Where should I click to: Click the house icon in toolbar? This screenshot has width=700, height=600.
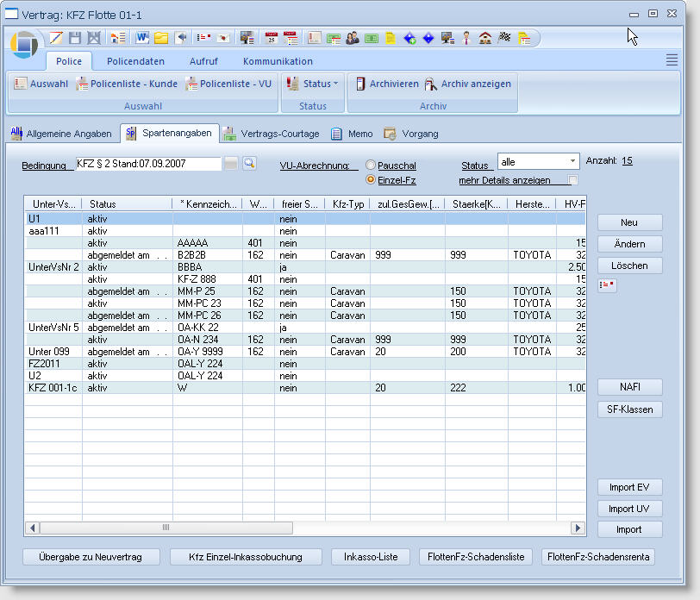(x=485, y=38)
